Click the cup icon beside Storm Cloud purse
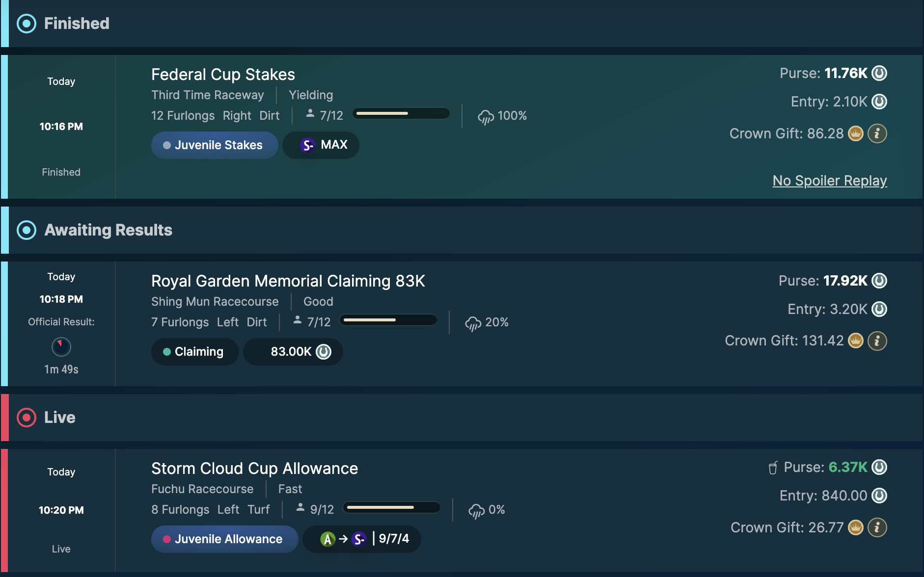 point(773,468)
